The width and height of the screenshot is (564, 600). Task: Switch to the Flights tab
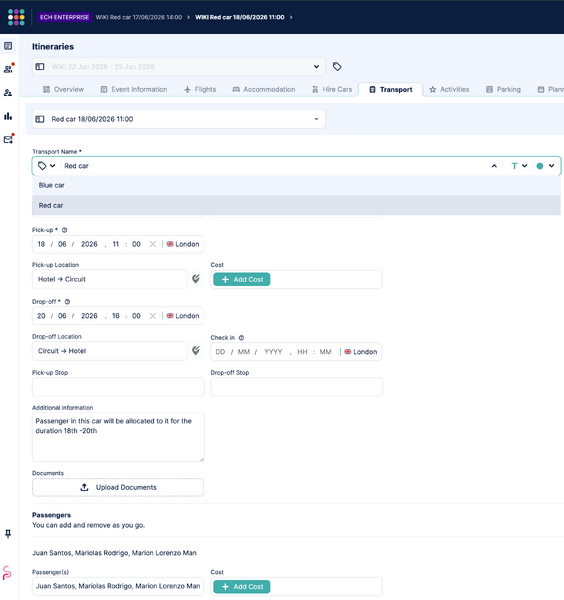point(200,89)
